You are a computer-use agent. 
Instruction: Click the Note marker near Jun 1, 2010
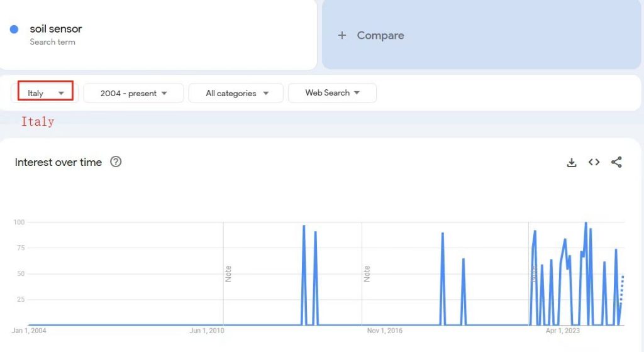click(228, 273)
